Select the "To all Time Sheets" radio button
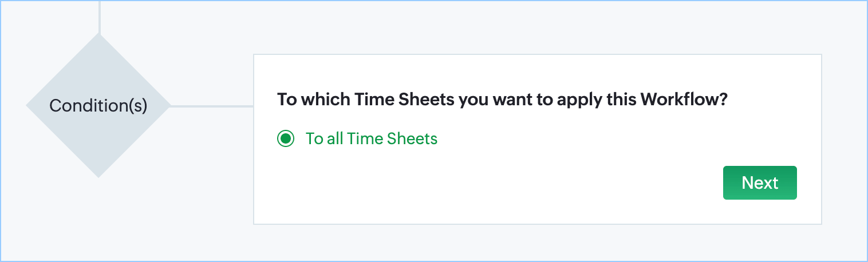868x262 pixels. pyautogui.click(x=286, y=138)
